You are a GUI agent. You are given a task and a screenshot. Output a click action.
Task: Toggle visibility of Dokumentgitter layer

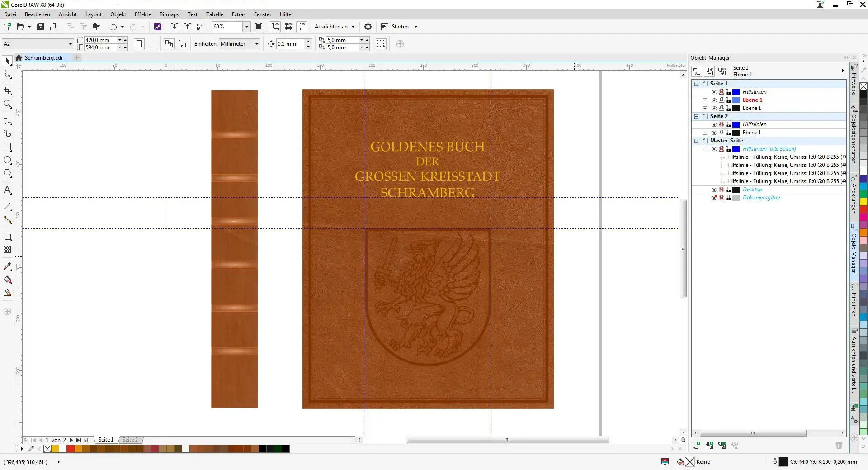click(x=714, y=198)
